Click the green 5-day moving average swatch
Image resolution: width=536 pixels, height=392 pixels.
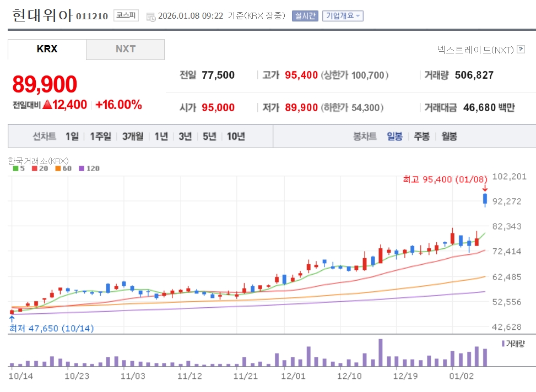tap(15, 168)
